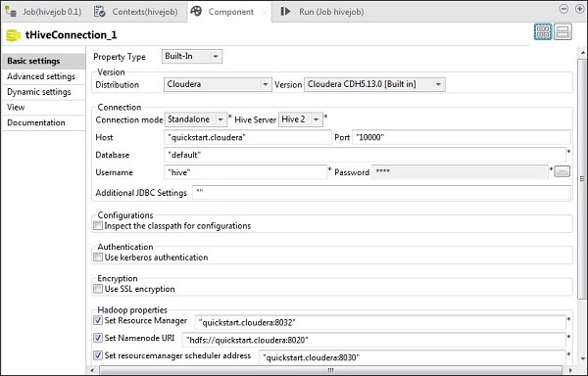The height and width of the screenshot is (376, 588).
Task: Close the Component tab
Action: click(265, 13)
